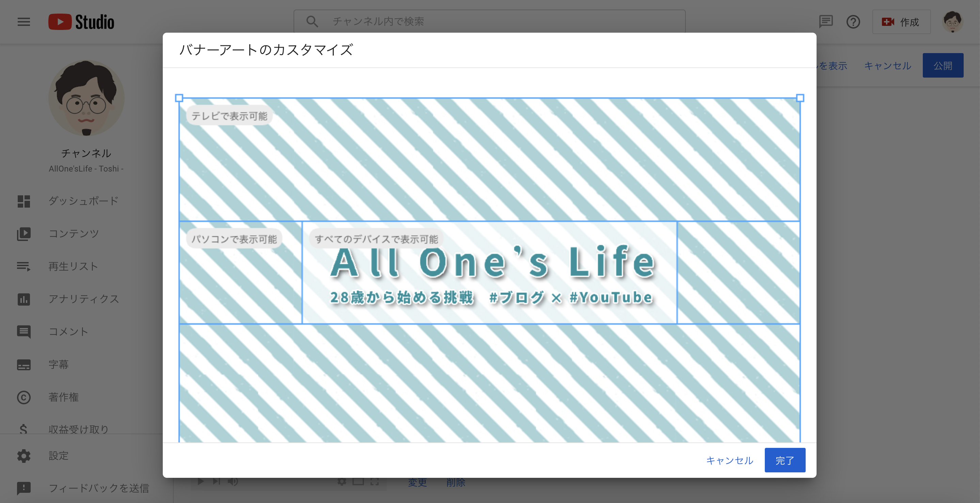Open Studio help via the question mark icon
This screenshot has height=503, width=980.
tap(853, 22)
